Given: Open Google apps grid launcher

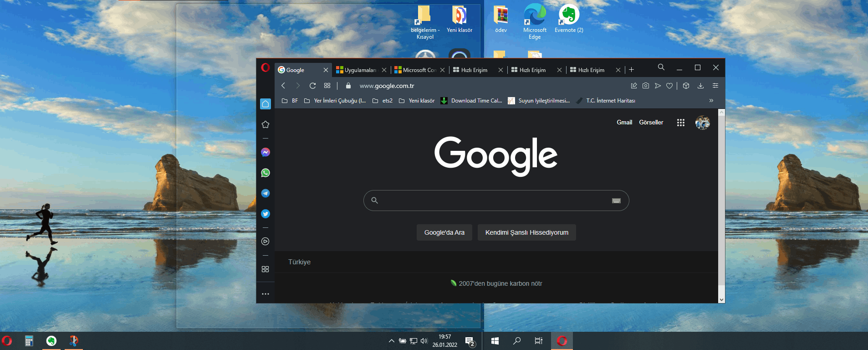Looking at the screenshot, I should [681, 123].
